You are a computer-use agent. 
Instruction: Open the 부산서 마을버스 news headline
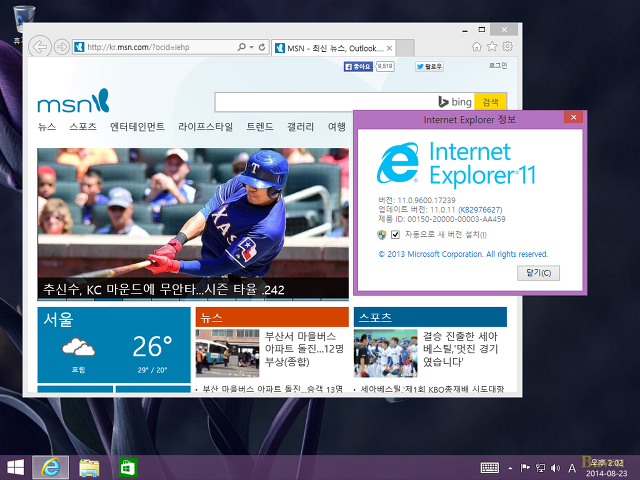pos(304,349)
